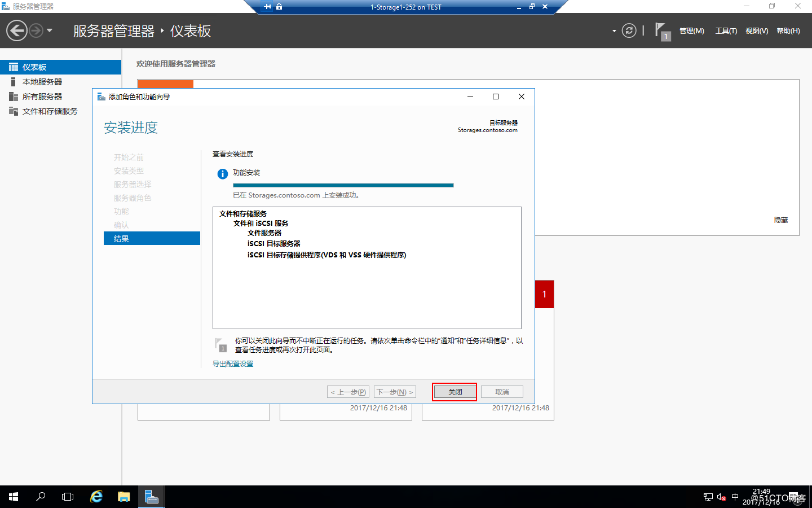Click the notification flag icon in wizard note
Image resolution: width=812 pixels, height=508 pixels.
220,345
